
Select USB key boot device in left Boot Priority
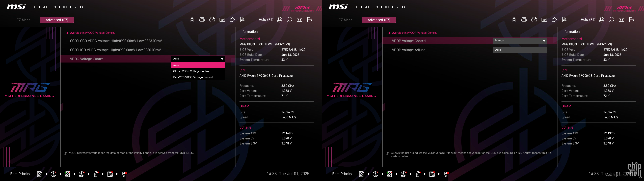point(96,174)
